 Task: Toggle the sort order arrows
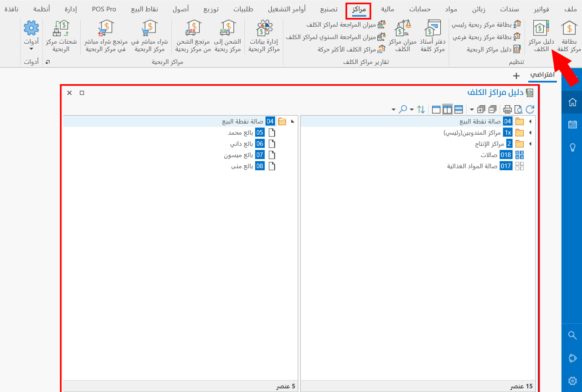tap(422, 109)
